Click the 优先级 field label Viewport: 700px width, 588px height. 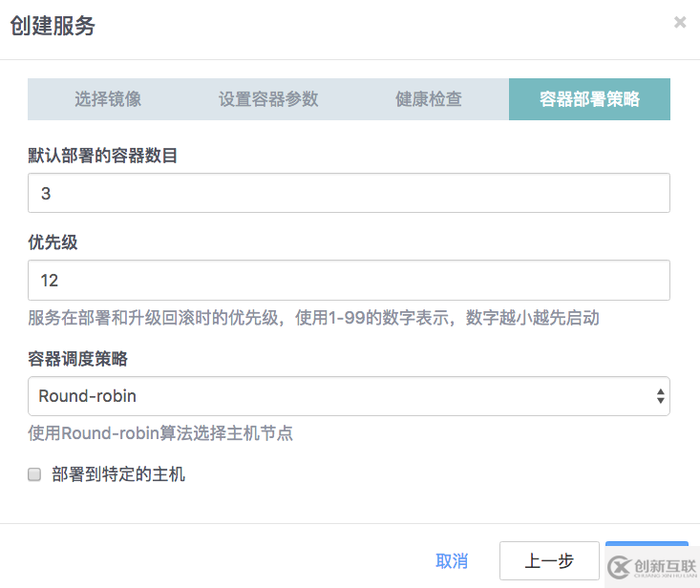tap(53, 242)
